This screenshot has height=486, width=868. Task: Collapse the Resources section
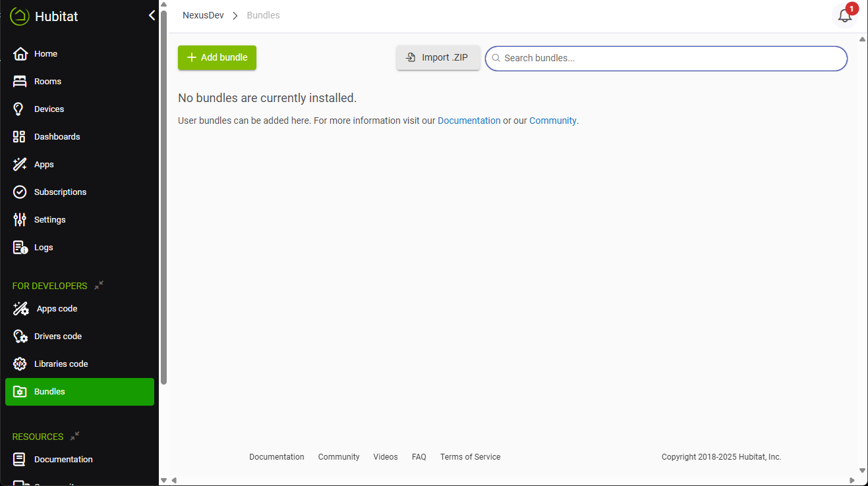click(x=75, y=436)
